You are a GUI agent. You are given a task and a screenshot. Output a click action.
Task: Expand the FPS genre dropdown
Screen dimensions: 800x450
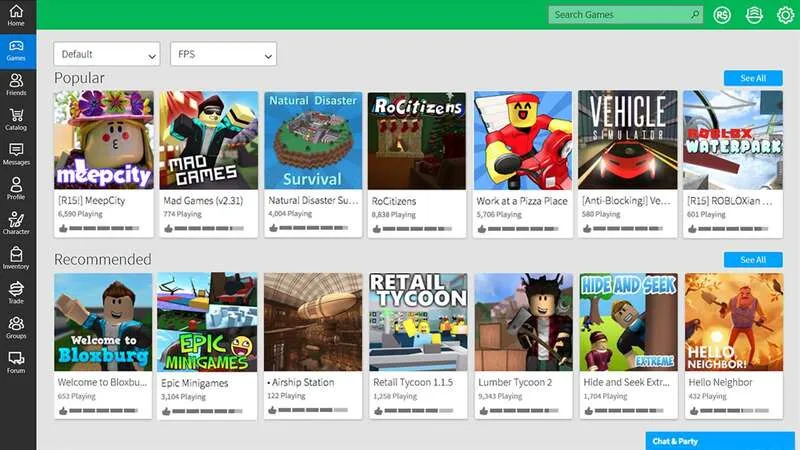point(223,54)
